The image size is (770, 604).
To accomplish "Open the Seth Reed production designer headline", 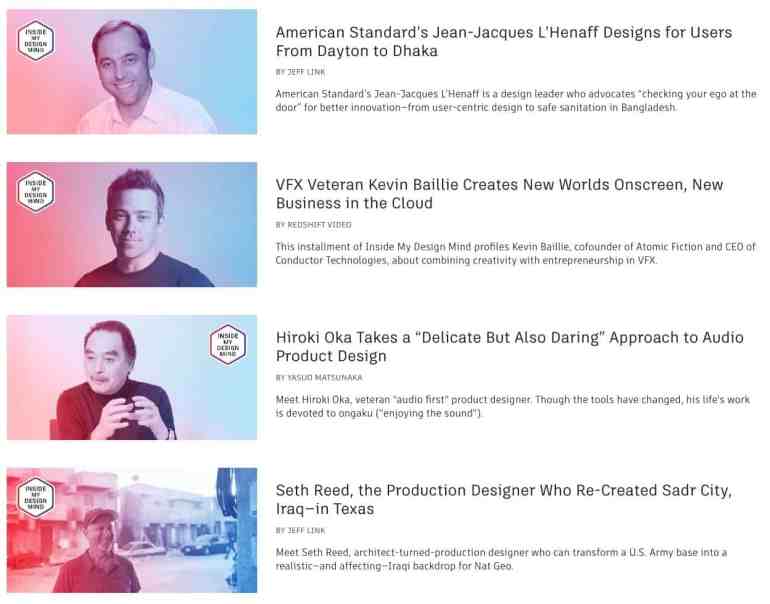I will click(x=504, y=499).
